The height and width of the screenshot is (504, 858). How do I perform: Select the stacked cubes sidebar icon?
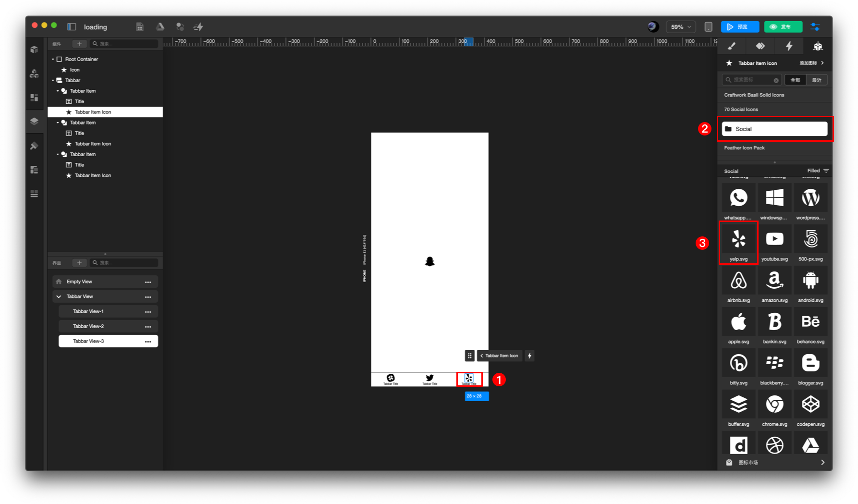pyautogui.click(x=34, y=74)
